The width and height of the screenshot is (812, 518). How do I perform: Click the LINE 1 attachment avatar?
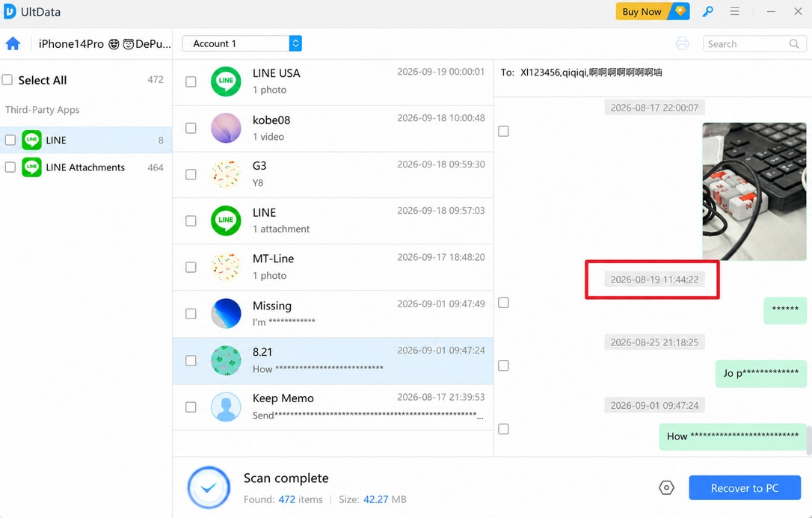coord(226,221)
